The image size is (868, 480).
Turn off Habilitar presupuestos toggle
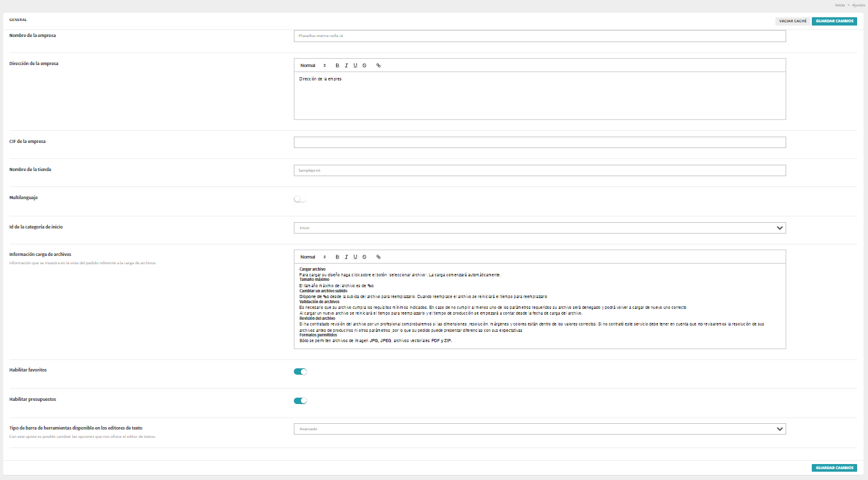coord(300,401)
